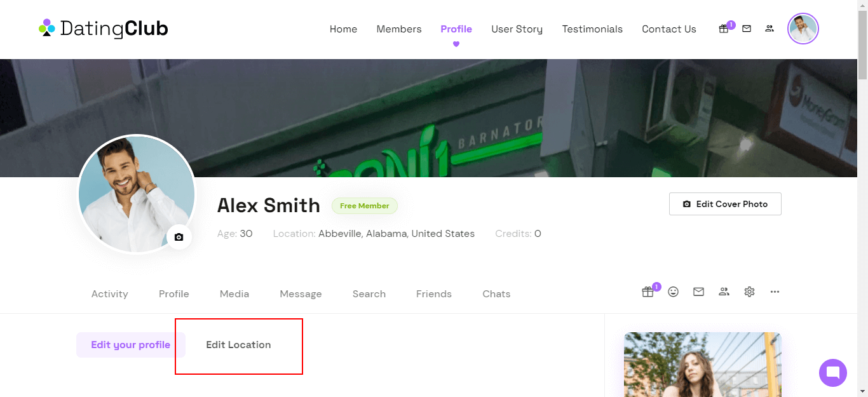
Task: Expand the three-dots more options menu
Action: click(775, 292)
